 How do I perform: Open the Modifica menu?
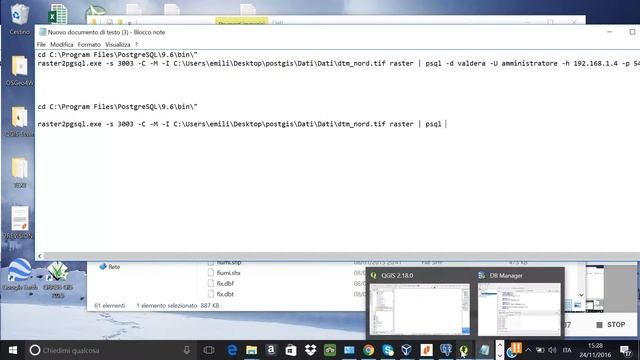coord(62,44)
